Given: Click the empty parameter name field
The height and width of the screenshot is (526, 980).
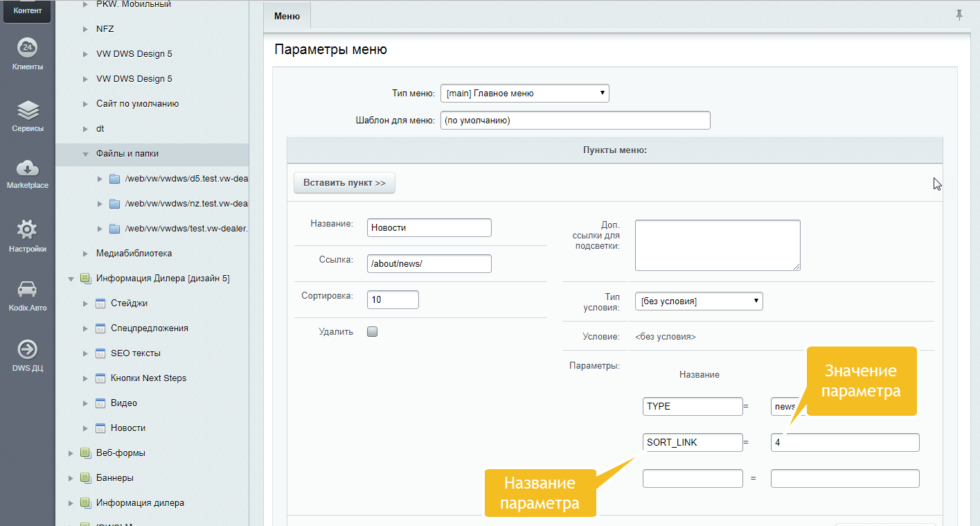Looking at the screenshot, I should pos(693,478).
